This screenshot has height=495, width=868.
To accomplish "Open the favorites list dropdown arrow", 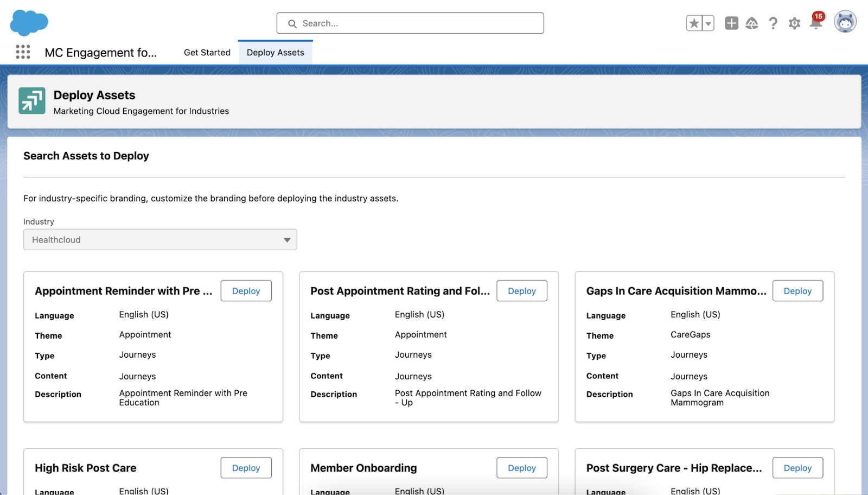I will tap(708, 23).
